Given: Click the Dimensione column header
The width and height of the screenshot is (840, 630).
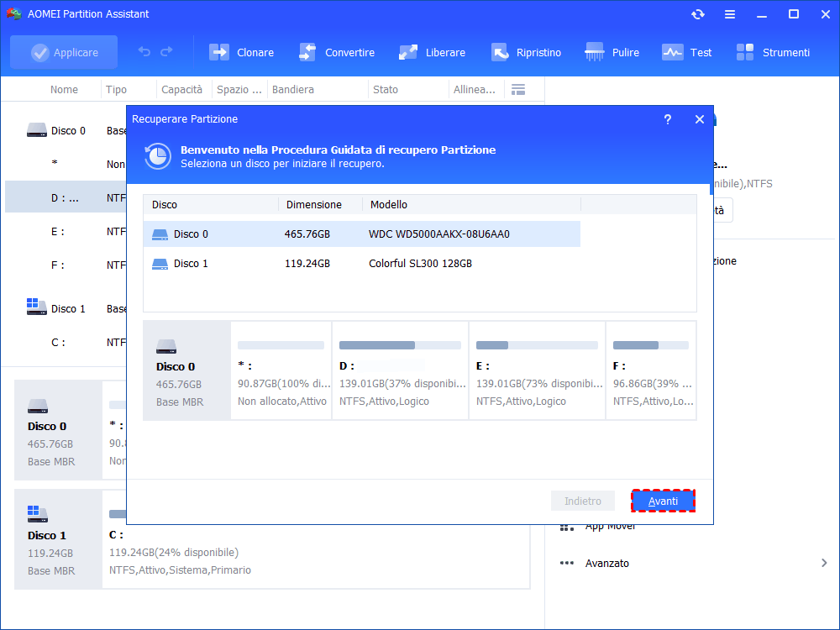Looking at the screenshot, I should click(x=320, y=205).
